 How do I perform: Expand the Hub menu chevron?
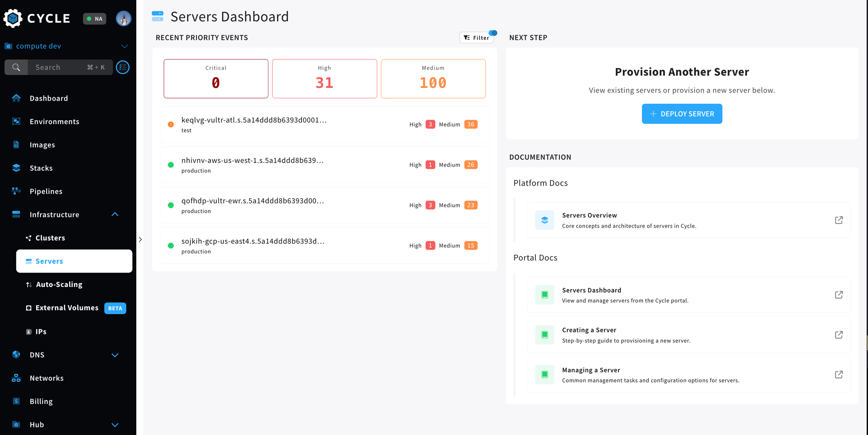coord(115,425)
